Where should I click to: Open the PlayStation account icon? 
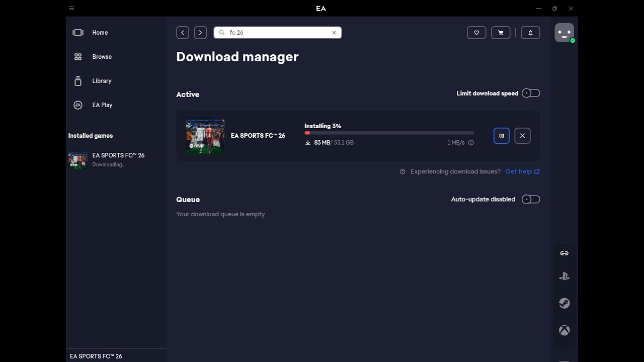[x=565, y=276]
